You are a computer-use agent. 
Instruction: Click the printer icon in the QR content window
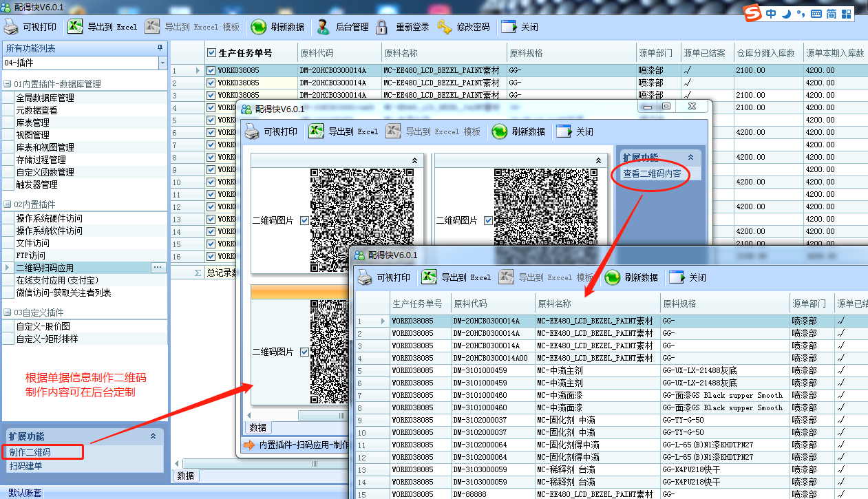click(365, 277)
